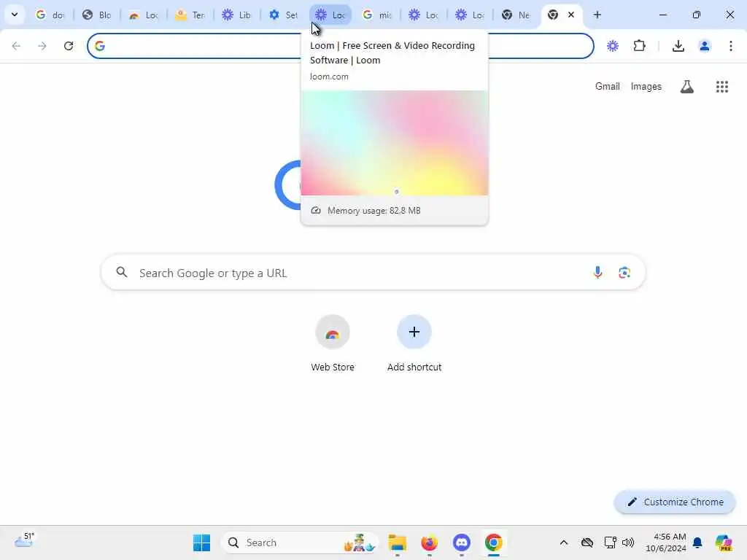747x560 pixels.
Task: Open Customize Chrome
Action: click(675, 502)
